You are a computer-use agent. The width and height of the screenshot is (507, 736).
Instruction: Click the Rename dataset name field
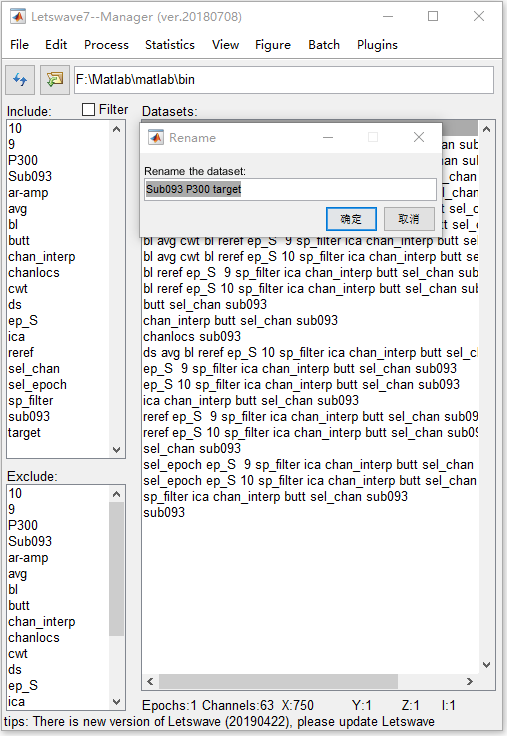(x=290, y=189)
